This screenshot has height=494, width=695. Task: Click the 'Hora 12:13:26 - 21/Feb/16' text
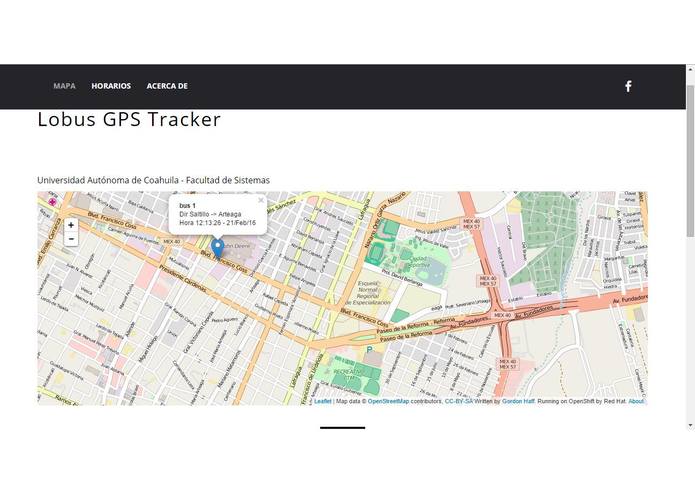coord(218,222)
